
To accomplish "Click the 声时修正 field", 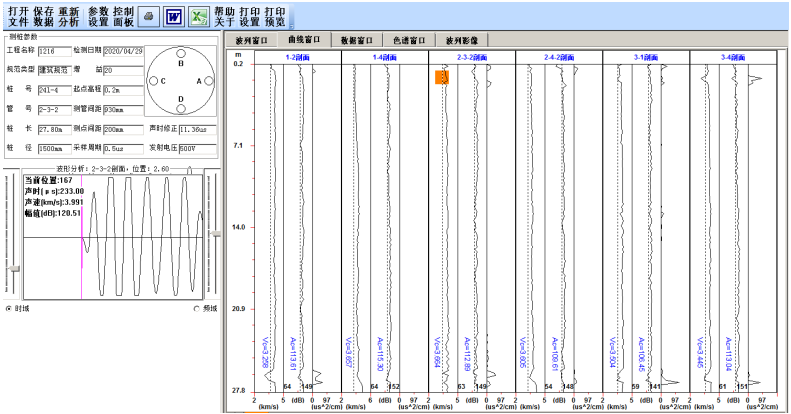I will point(197,130).
